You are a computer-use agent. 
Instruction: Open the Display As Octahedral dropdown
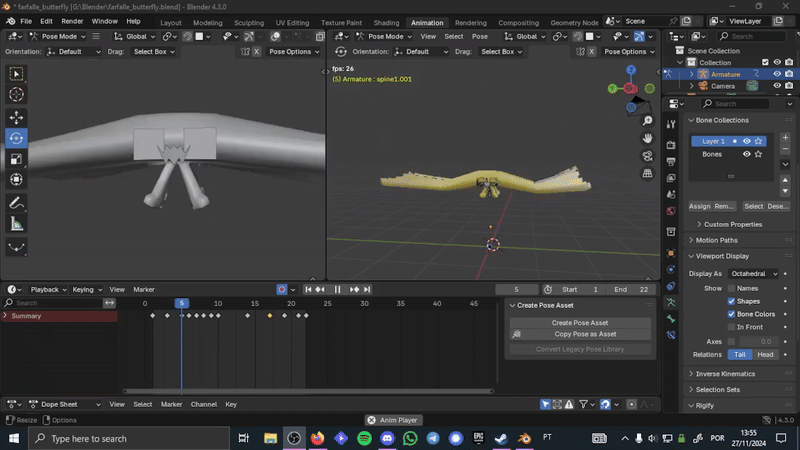pos(755,273)
